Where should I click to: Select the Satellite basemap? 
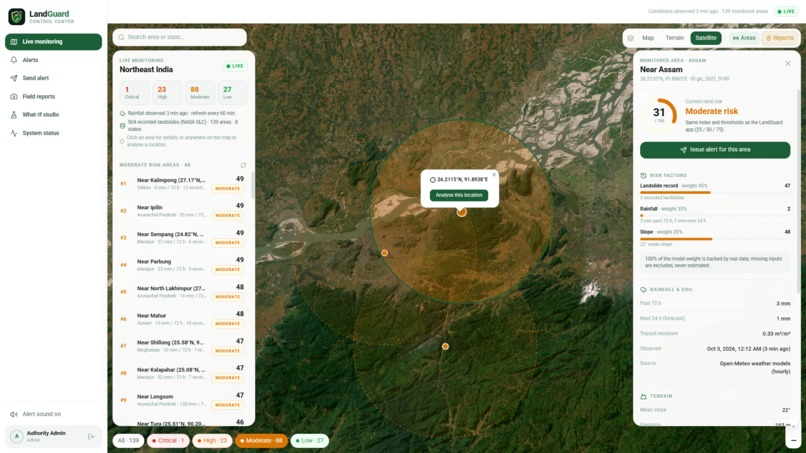(706, 38)
